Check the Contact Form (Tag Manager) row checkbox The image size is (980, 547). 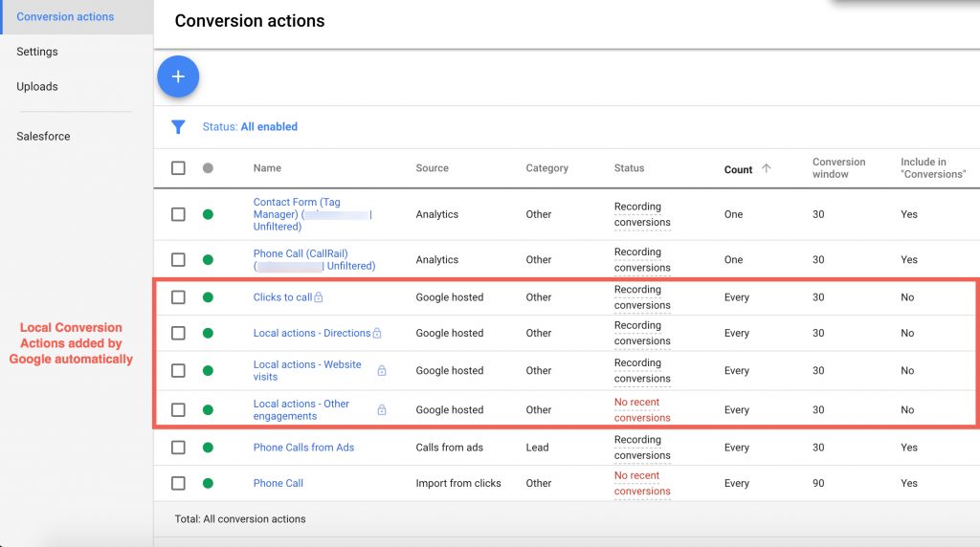click(178, 214)
